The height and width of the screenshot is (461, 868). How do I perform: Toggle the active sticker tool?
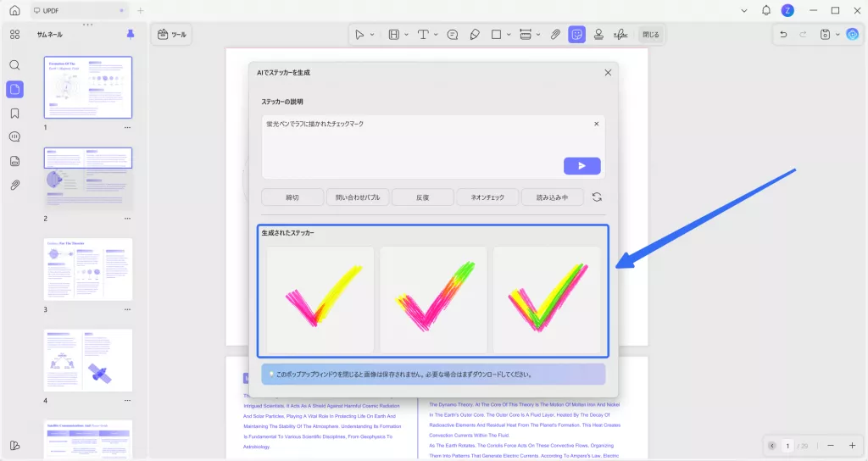(576, 34)
